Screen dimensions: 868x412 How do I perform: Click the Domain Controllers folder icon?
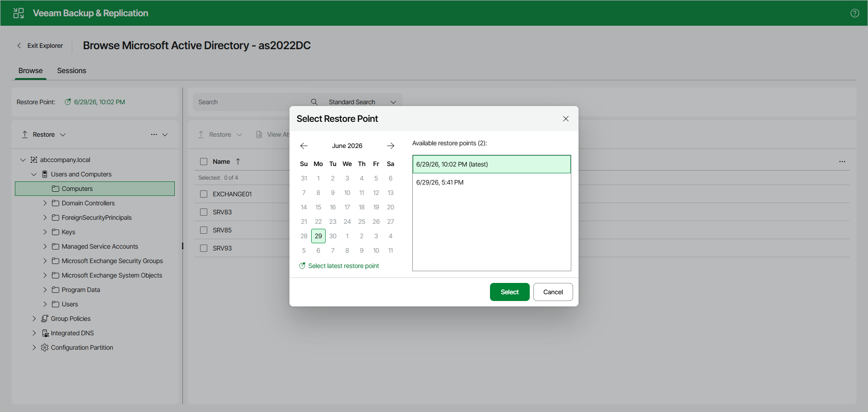(56, 203)
